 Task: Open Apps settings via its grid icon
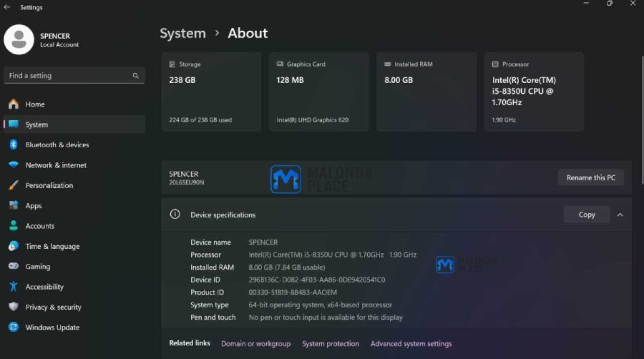pos(14,206)
